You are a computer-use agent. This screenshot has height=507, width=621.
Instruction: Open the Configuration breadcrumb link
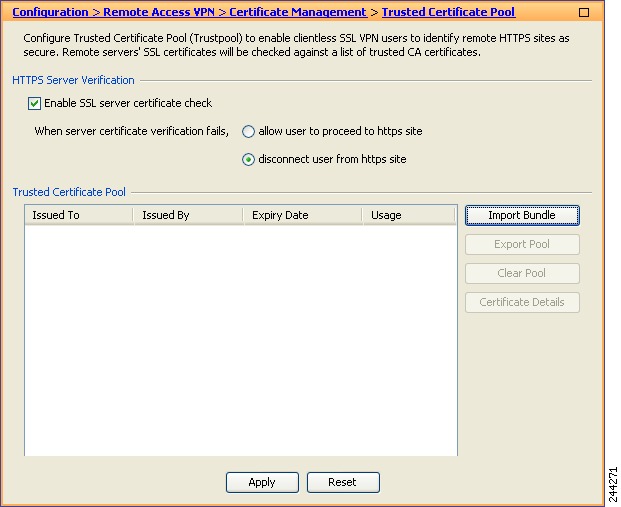50,12
